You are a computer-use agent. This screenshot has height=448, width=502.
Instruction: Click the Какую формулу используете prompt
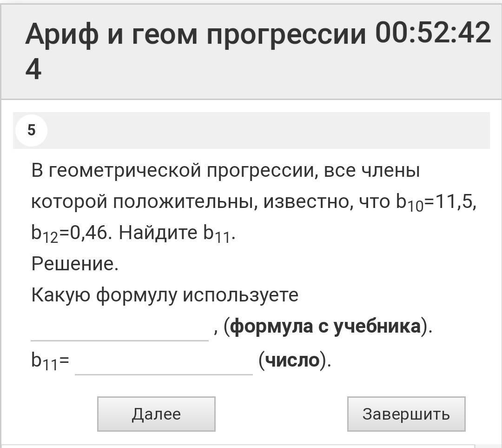(165, 295)
